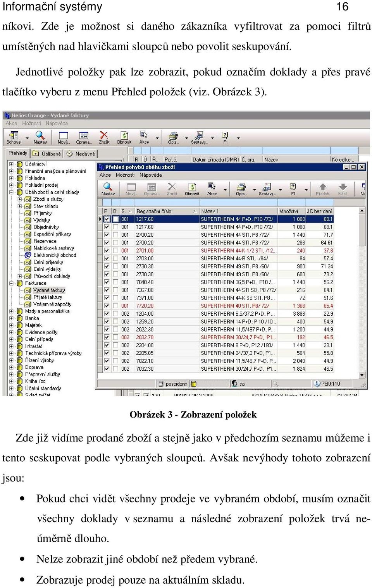Click database icon beside poseidons in status bar

(161, 384)
